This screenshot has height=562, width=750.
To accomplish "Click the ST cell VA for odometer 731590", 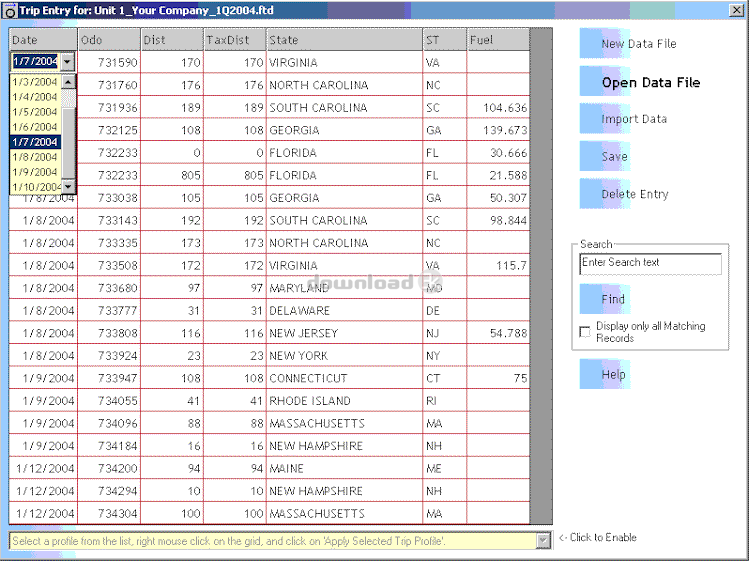I will point(445,62).
